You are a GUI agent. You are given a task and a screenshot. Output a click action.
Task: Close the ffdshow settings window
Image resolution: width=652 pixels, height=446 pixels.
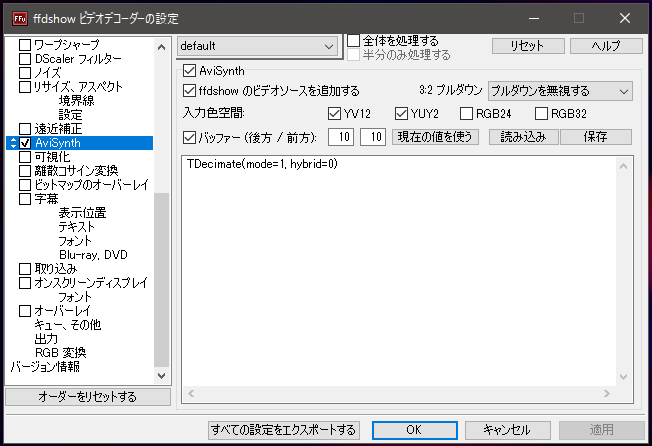pyautogui.click(x=625, y=18)
